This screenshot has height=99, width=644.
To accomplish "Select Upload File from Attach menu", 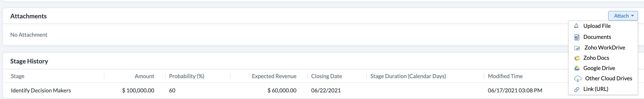I will click(603, 26).
